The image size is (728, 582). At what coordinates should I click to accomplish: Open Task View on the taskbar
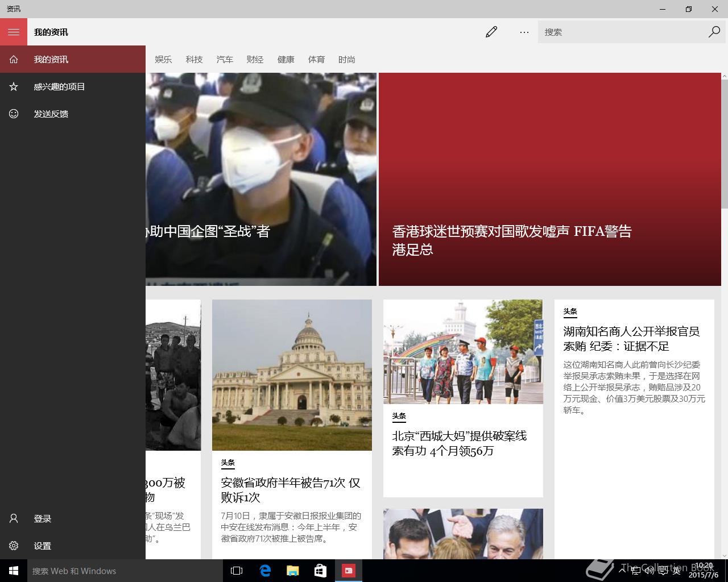point(237,571)
